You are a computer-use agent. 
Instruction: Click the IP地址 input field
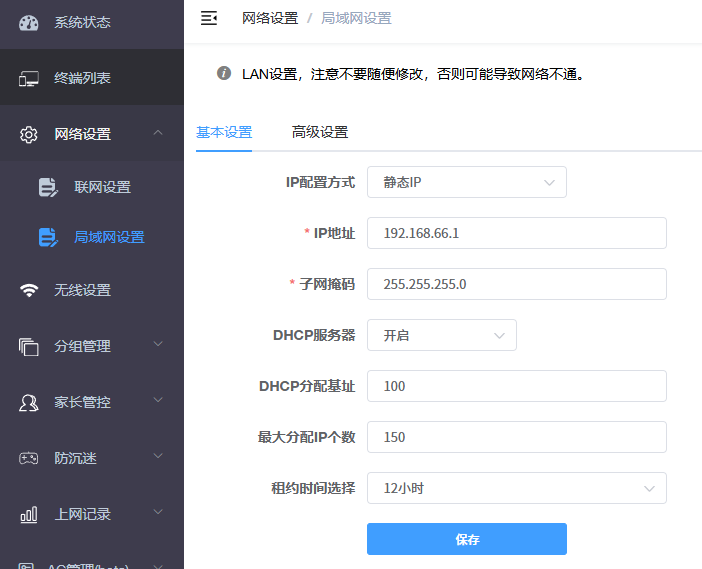click(516, 233)
